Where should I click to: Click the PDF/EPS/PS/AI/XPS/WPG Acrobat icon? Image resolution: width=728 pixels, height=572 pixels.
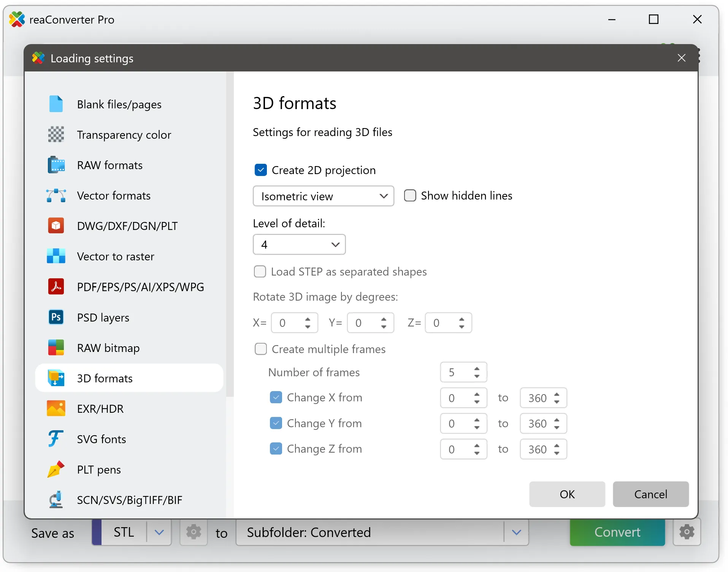[x=56, y=287]
